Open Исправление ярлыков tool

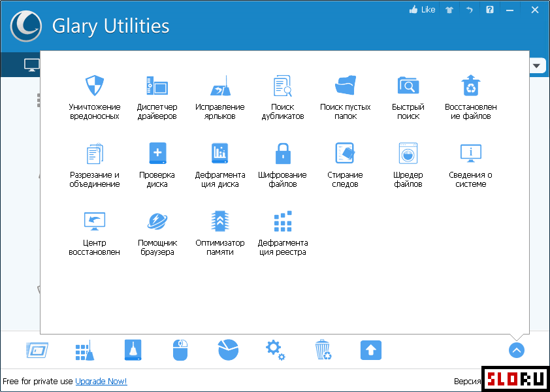coord(220,97)
